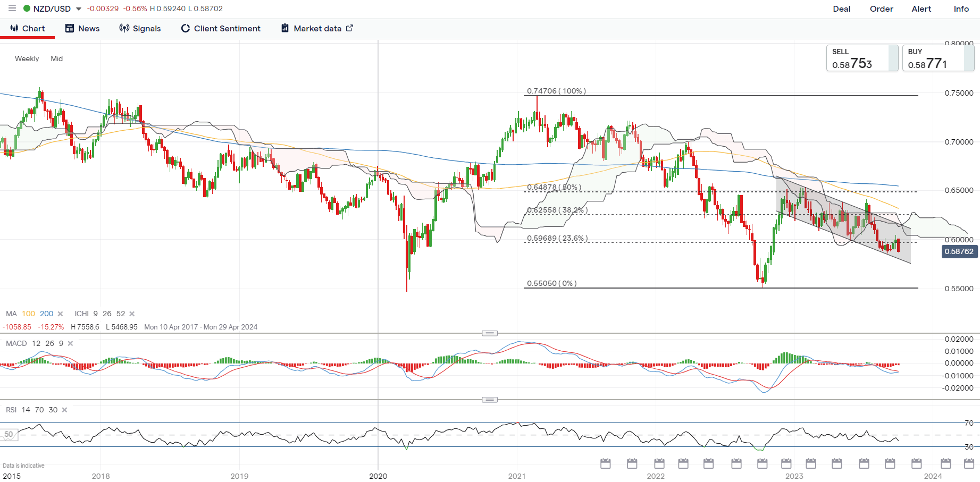980x482 pixels.
Task: Click the BUY price 0.58771 button
Action: coord(938,58)
